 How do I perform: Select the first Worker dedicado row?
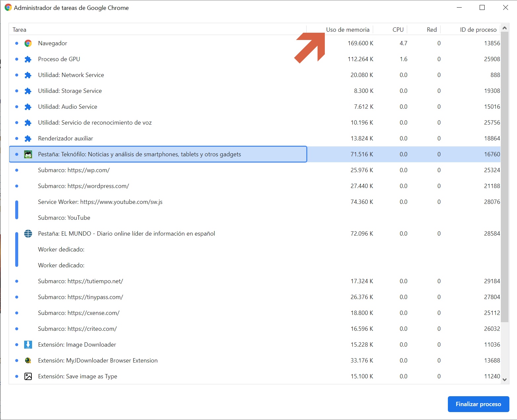click(255, 249)
